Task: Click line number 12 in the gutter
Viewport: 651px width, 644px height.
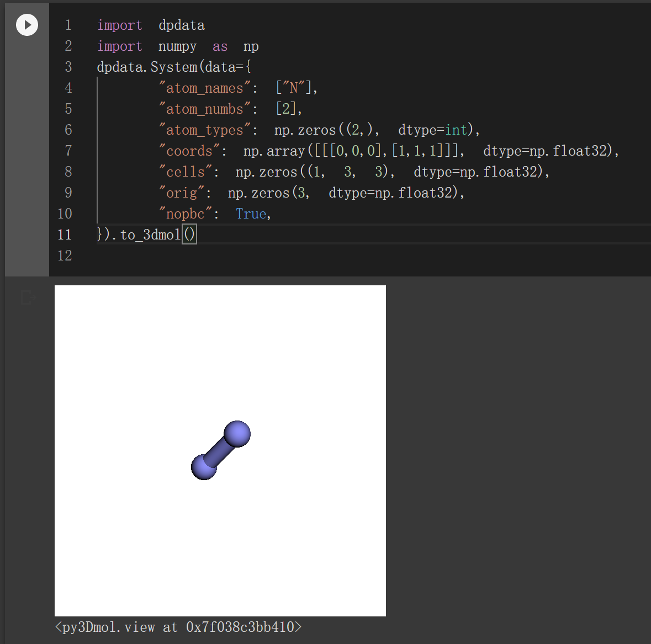Action: (x=65, y=256)
